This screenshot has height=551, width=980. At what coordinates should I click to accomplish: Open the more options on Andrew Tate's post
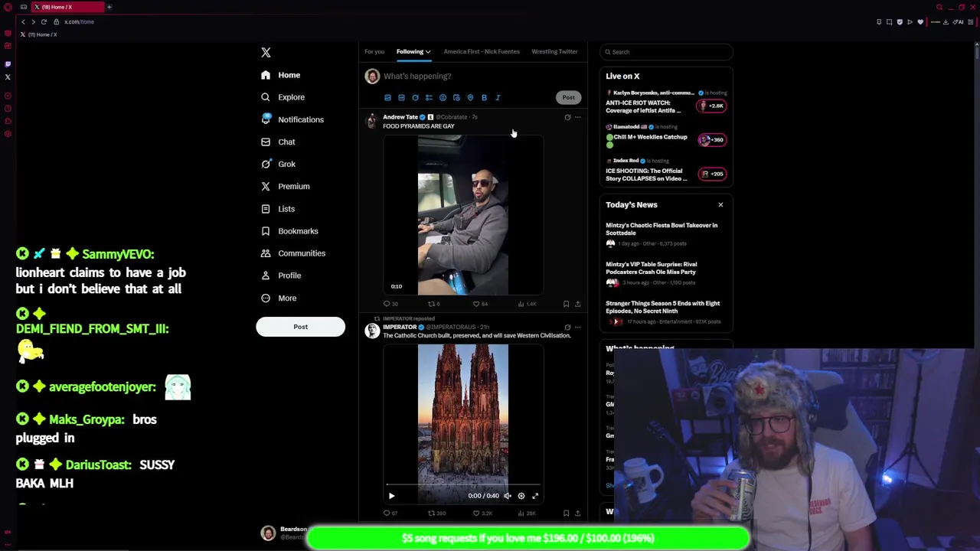click(578, 117)
